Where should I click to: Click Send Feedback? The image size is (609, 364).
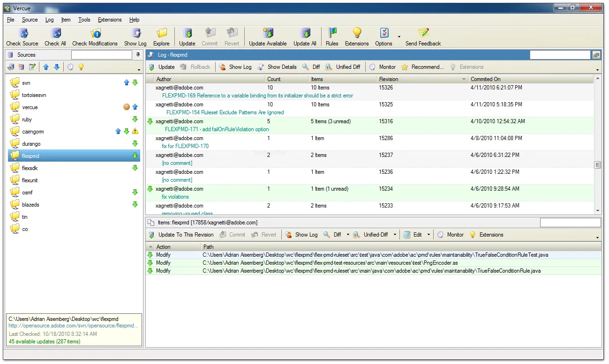422,35
